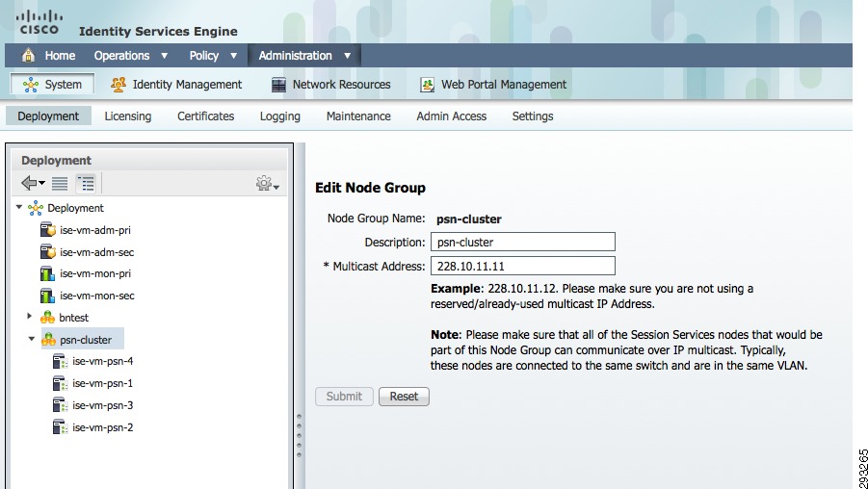Click the Home house icon
Viewport: 868px width, 489px height.
coord(28,55)
